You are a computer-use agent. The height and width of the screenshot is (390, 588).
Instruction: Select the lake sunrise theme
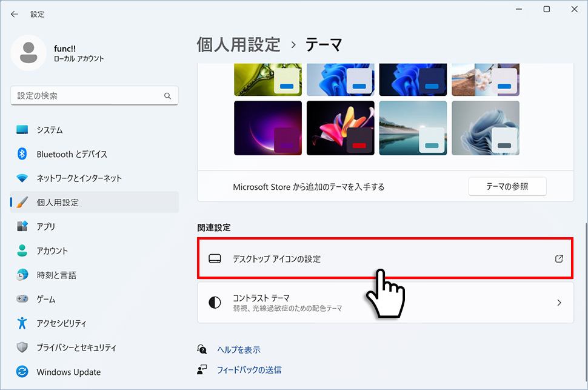(x=413, y=128)
